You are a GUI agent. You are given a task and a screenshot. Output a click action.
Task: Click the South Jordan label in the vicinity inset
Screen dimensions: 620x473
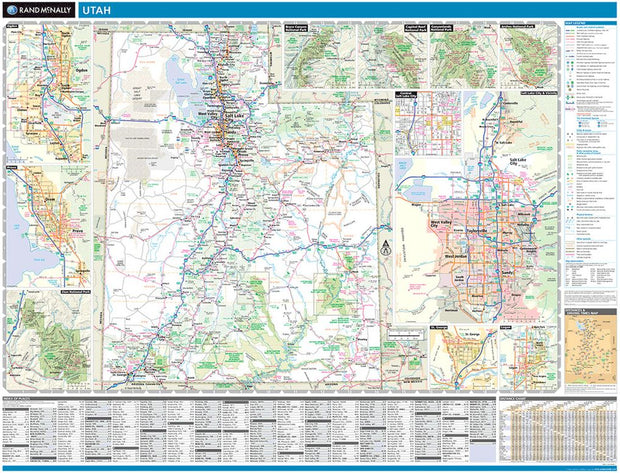(x=459, y=279)
